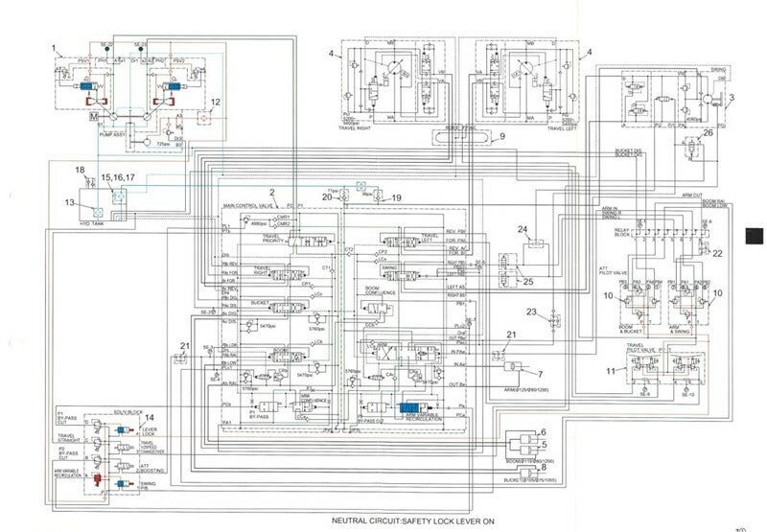Click the Lever Lock solenoid valve symbol

[126, 429]
